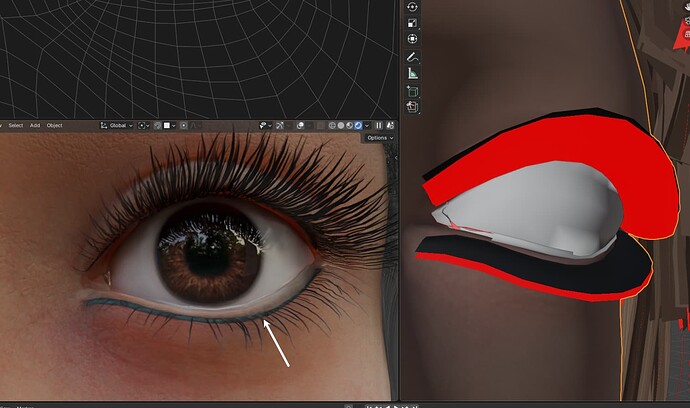Open the Pivot Point selector
Viewport: 690px width, 408px height.
pos(144,125)
